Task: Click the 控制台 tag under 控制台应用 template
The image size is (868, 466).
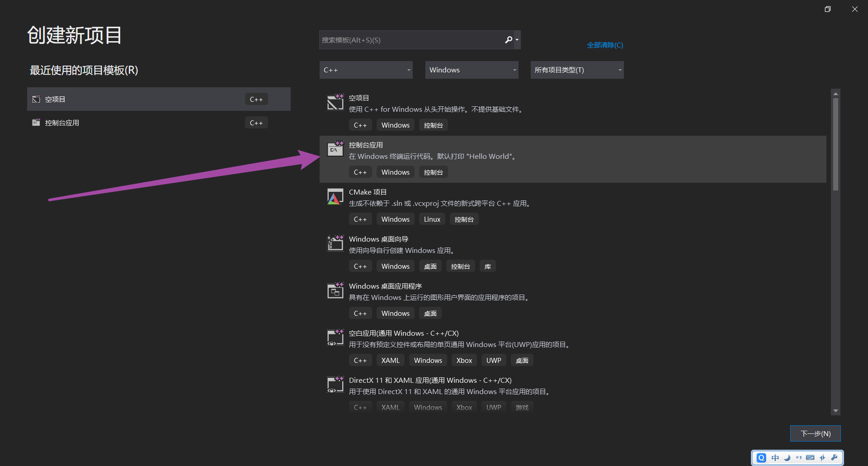Action: click(434, 172)
